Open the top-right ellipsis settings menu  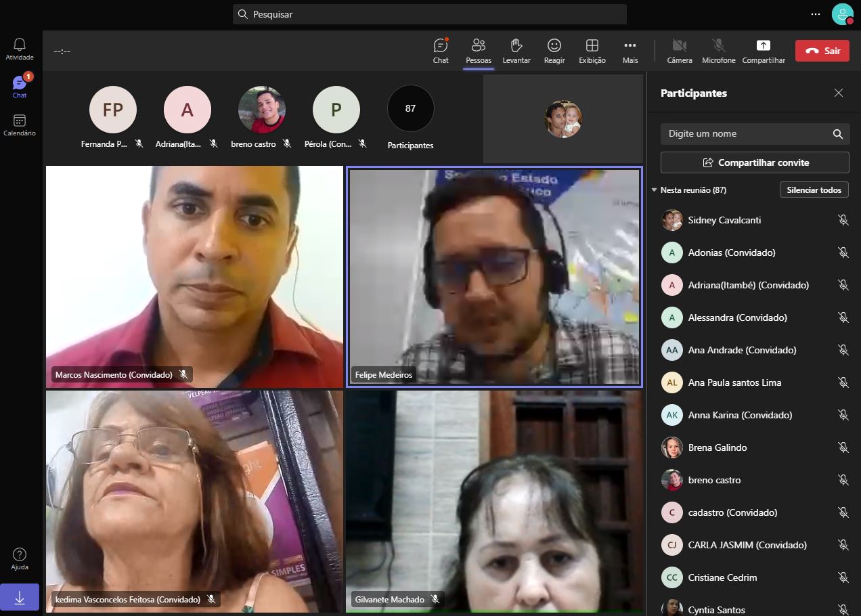(815, 14)
